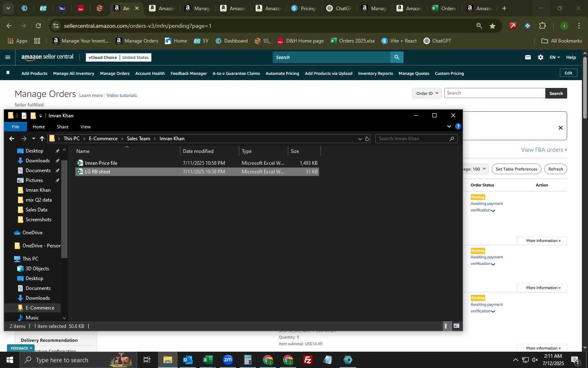The image size is (588, 368).
Task: Open recent locations dropdown in File Explorer
Action: (33, 139)
